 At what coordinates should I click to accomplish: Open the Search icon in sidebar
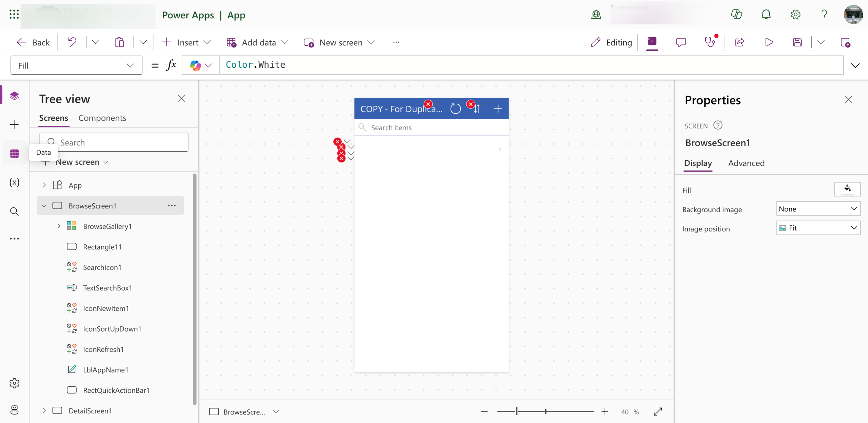pos(14,211)
